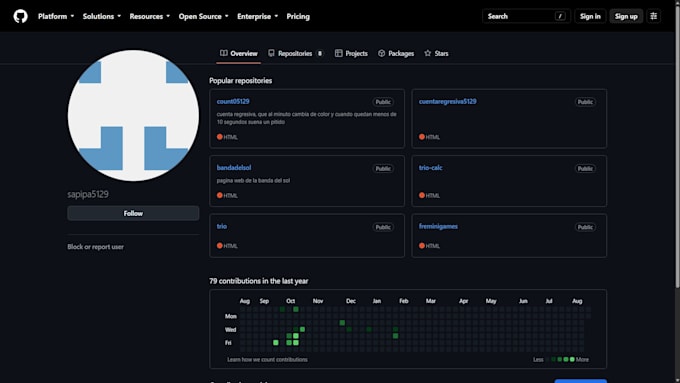Go to the Pricing menu item
This screenshot has width=680, height=383.
pos(298,16)
